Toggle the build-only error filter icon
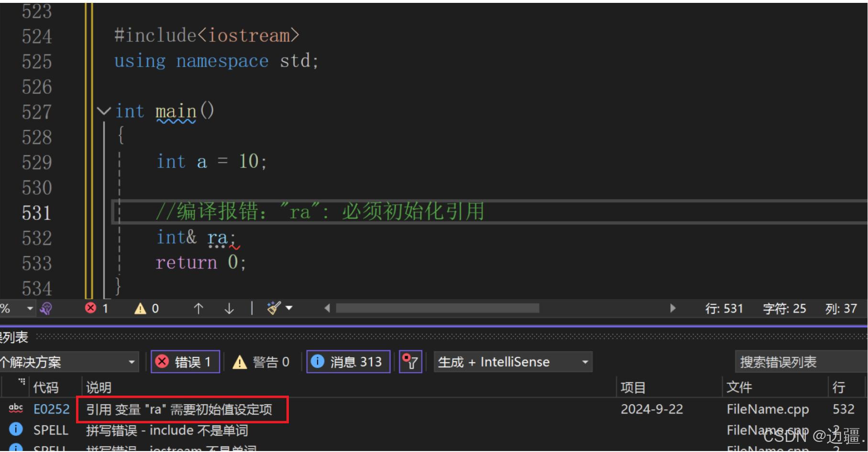 (410, 362)
